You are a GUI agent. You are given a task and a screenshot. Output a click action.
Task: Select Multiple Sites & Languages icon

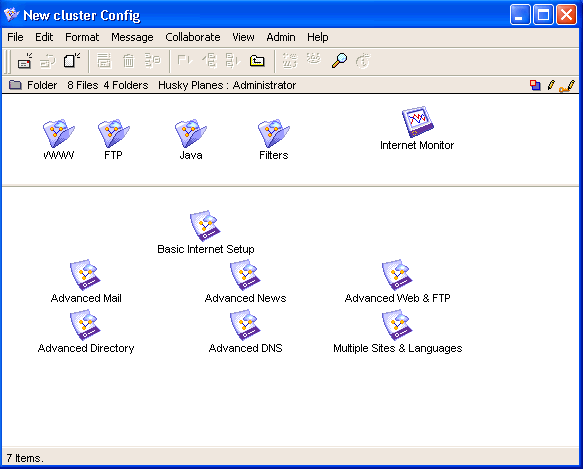click(397, 325)
